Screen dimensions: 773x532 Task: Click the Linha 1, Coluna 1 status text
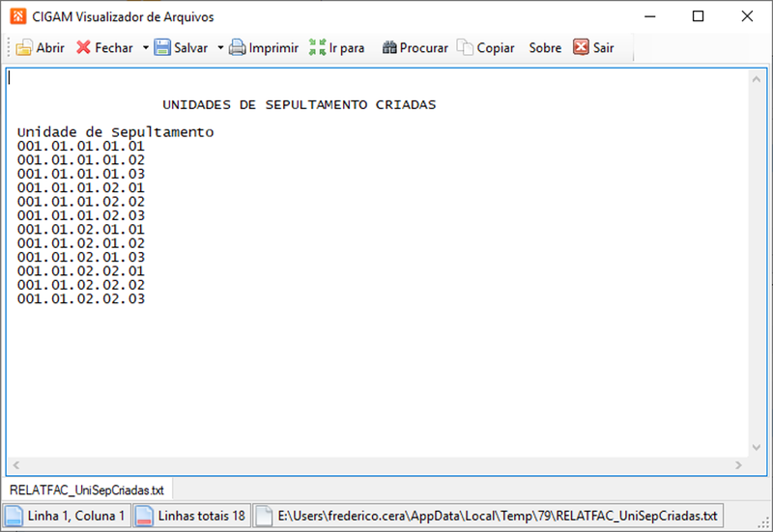76,516
